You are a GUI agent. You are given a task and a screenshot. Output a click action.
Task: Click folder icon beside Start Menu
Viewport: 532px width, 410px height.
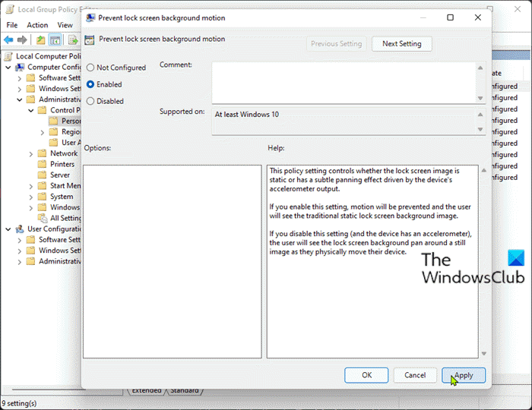tap(42, 186)
